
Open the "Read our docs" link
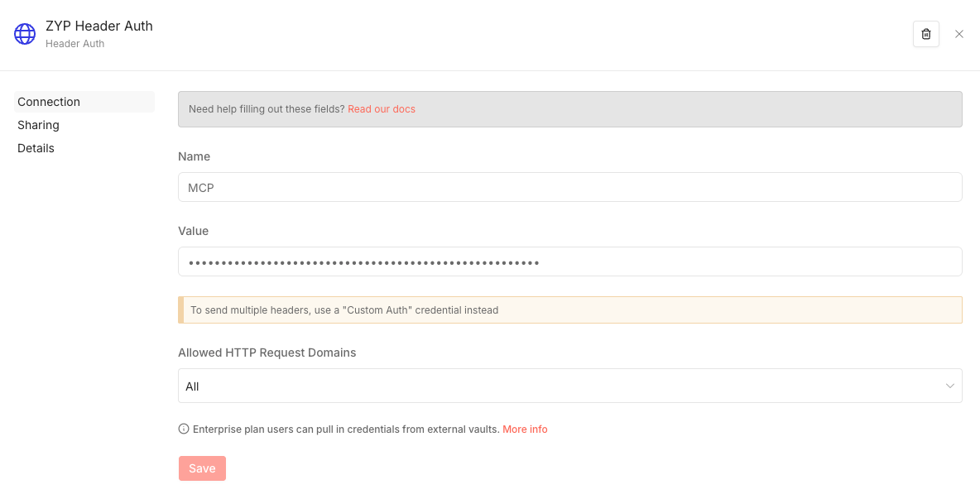[381, 109]
